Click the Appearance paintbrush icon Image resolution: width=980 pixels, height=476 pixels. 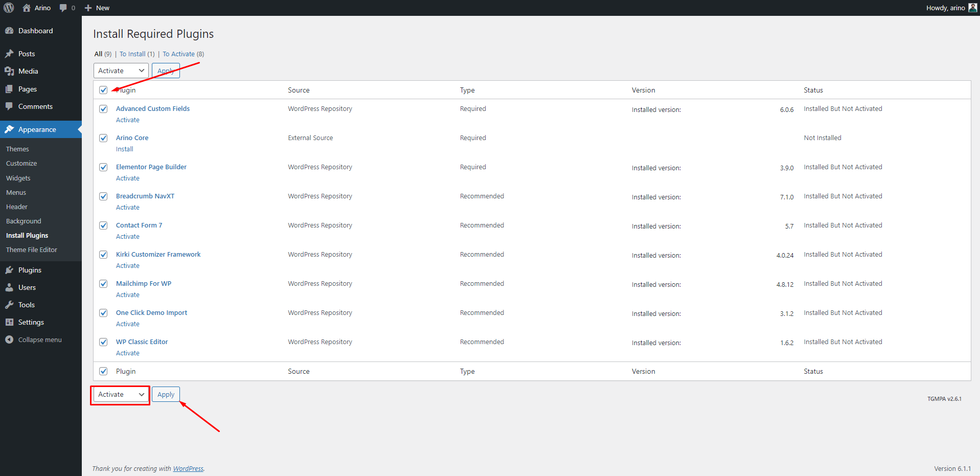[x=9, y=129]
